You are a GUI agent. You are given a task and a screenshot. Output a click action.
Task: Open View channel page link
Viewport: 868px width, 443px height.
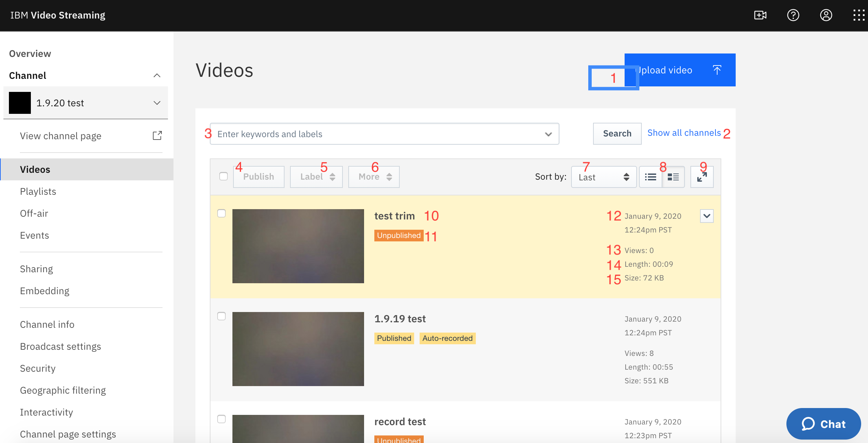pyautogui.click(x=60, y=136)
